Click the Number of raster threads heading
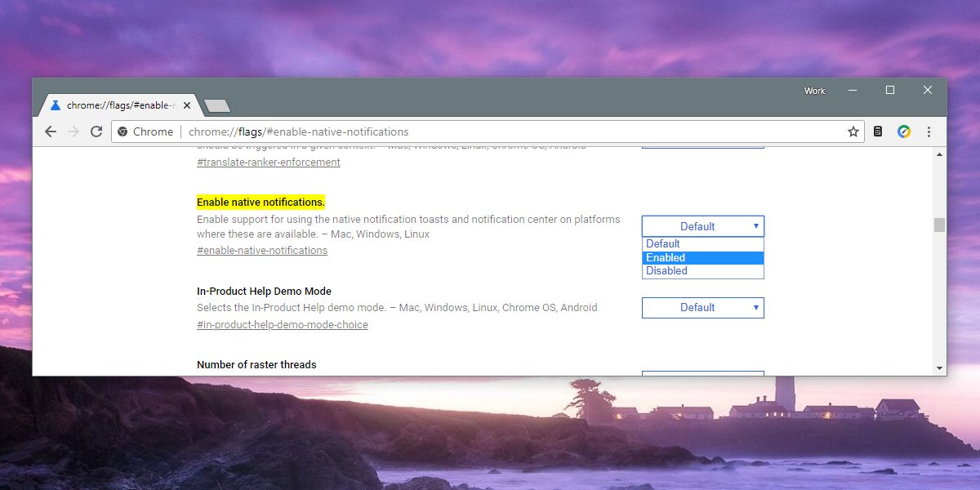Viewport: 980px width, 490px height. pyautogui.click(x=256, y=364)
